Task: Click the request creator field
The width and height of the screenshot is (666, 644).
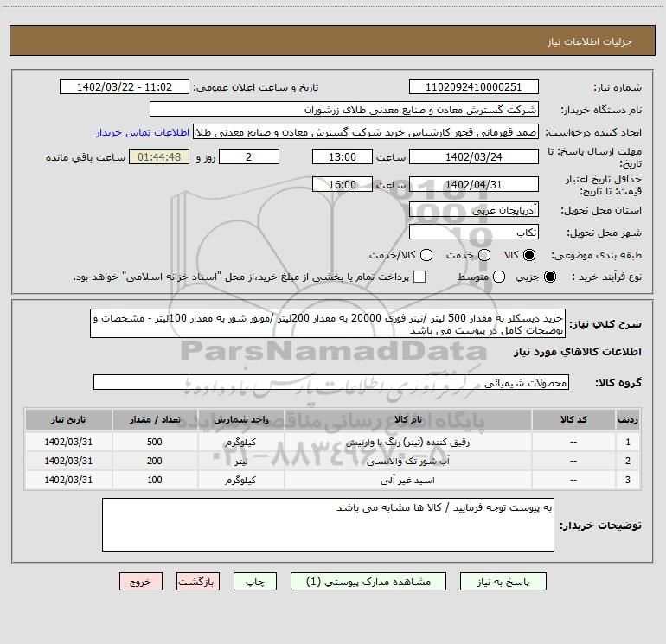Action: coord(366,132)
